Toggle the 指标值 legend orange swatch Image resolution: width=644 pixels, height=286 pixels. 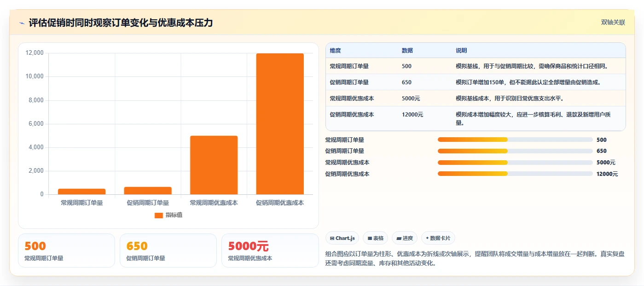tap(159, 215)
